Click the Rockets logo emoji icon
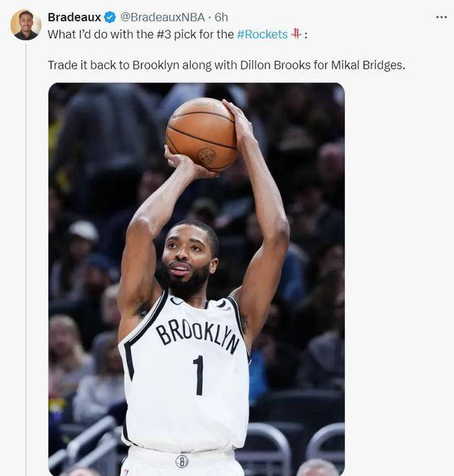Screen dimensions: 454x476 (x=296, y=34)
